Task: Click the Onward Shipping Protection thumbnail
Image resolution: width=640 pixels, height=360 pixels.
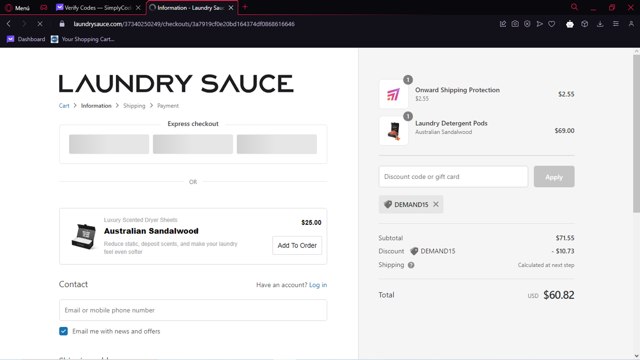Action: click(x=393, y=94)
